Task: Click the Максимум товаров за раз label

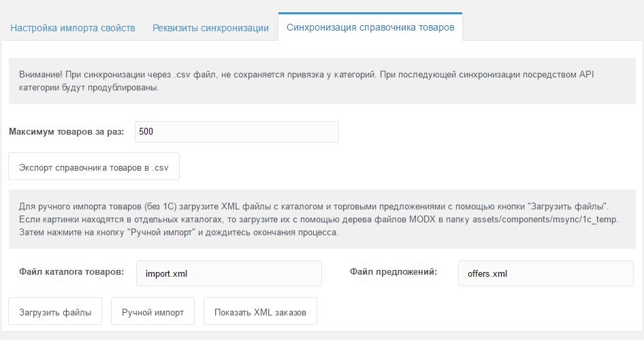Action: [67, 132]
